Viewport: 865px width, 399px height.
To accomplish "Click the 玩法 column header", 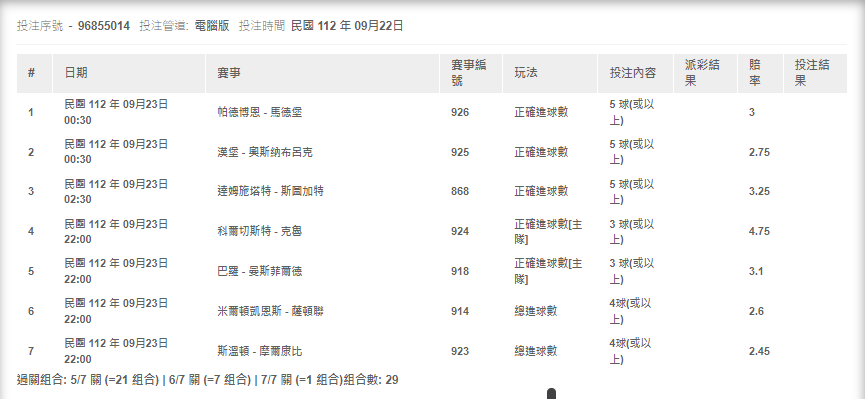I will coord(526,73).
